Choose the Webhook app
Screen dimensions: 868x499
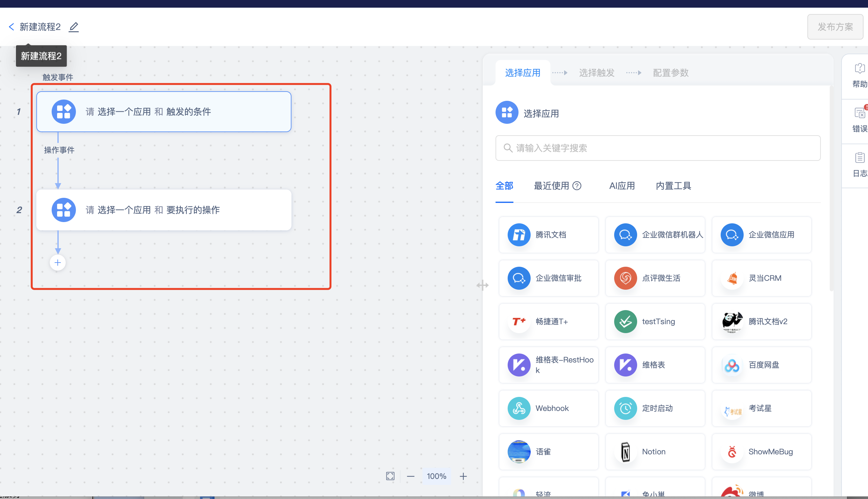coord(549,408)
